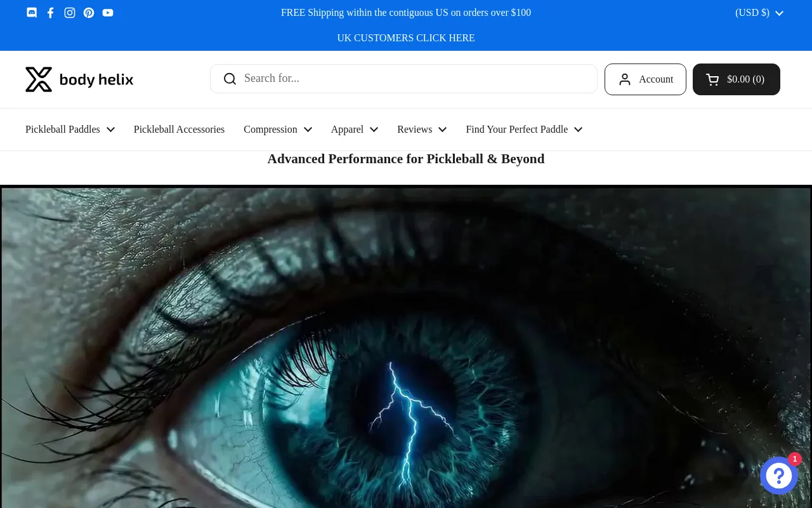Open the Instagram icon link
The width and height of the screenshot is (812, 508).
pos(70,13)
